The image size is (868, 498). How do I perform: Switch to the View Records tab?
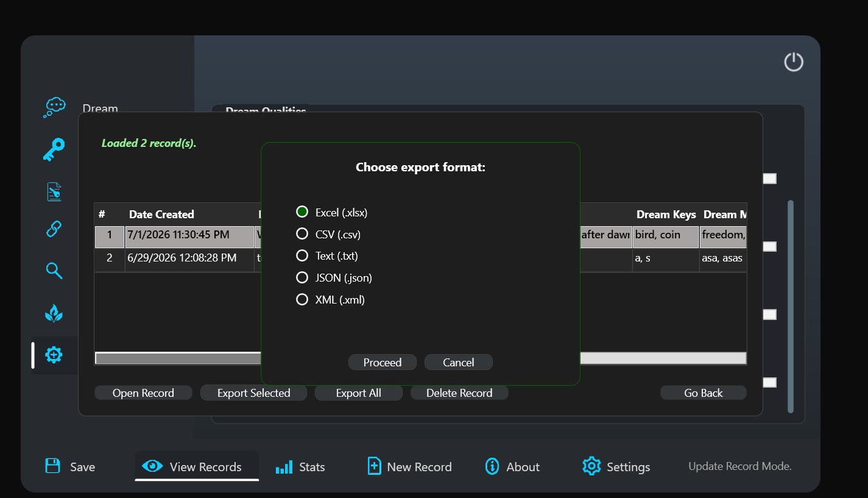click(x=197, y=467)
